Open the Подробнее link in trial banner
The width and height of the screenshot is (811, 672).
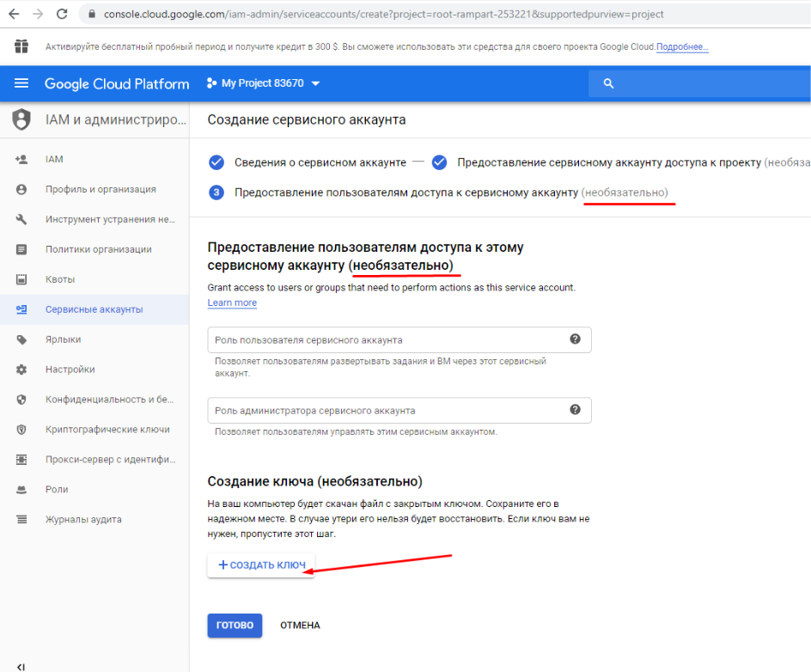(682, 46)
